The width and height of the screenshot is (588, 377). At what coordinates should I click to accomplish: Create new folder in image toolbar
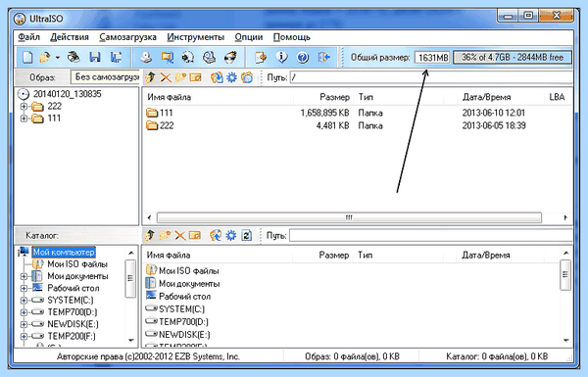point(180,77)
